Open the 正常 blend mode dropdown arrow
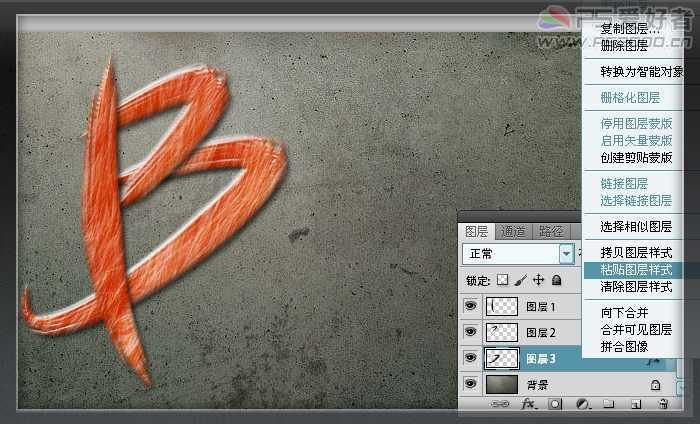700x424 pixels. (x=567, y=254)
